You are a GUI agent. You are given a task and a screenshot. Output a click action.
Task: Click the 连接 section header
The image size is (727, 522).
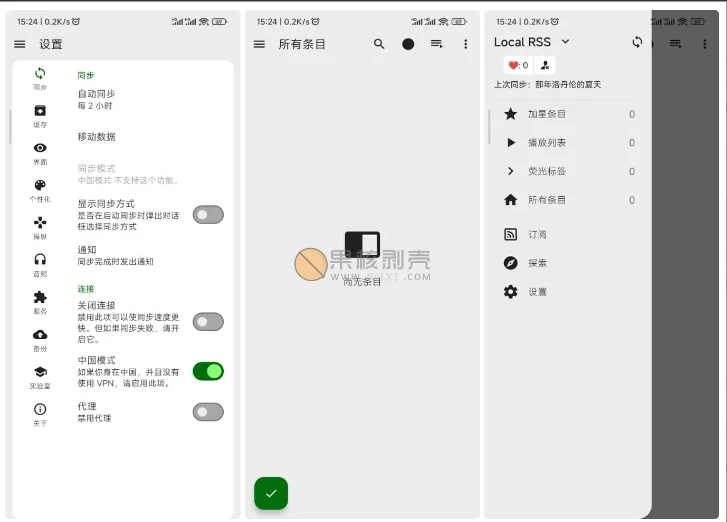(86, 289)
